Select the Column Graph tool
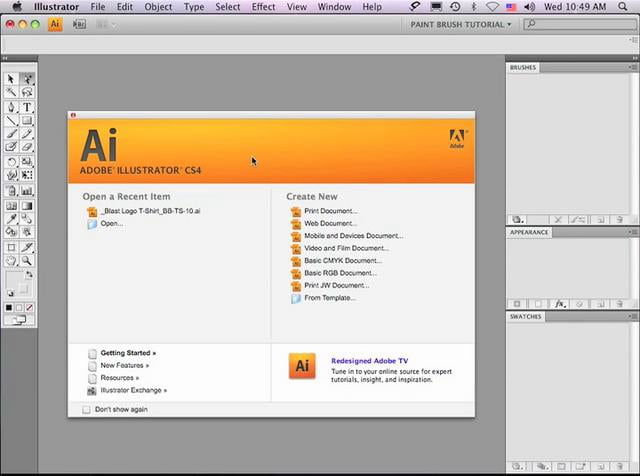640x476 pixels. 27,191
